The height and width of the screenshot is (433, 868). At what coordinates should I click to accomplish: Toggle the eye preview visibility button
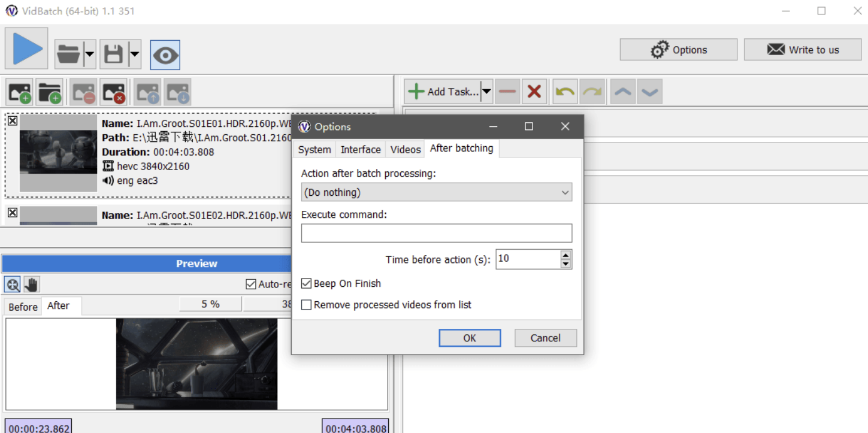[x=165, y=55]
